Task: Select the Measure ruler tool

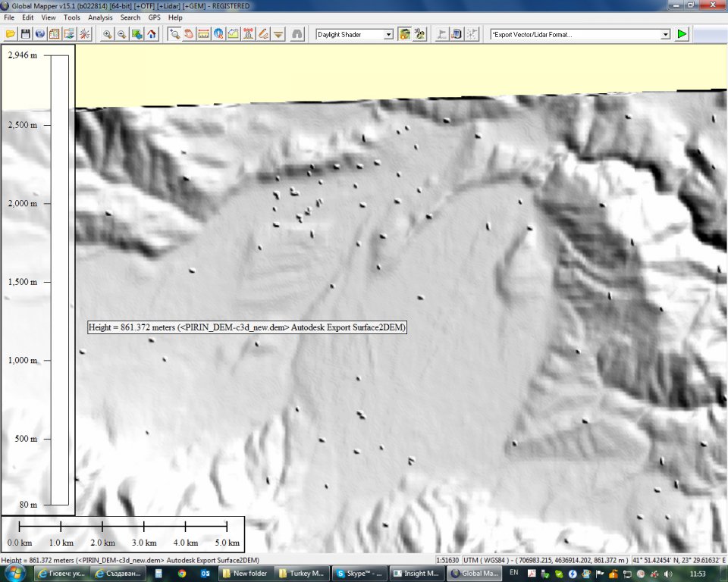Action: click(x=203, y=34)
